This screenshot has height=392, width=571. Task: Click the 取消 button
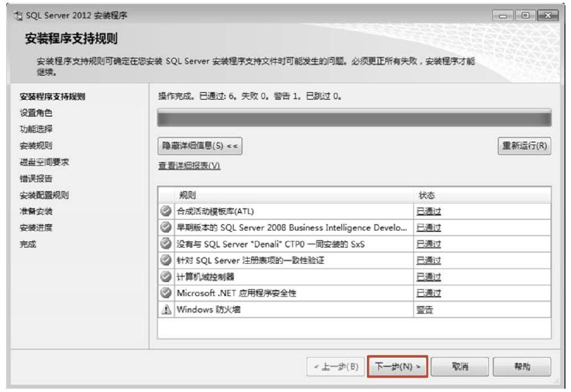point(460,366)
